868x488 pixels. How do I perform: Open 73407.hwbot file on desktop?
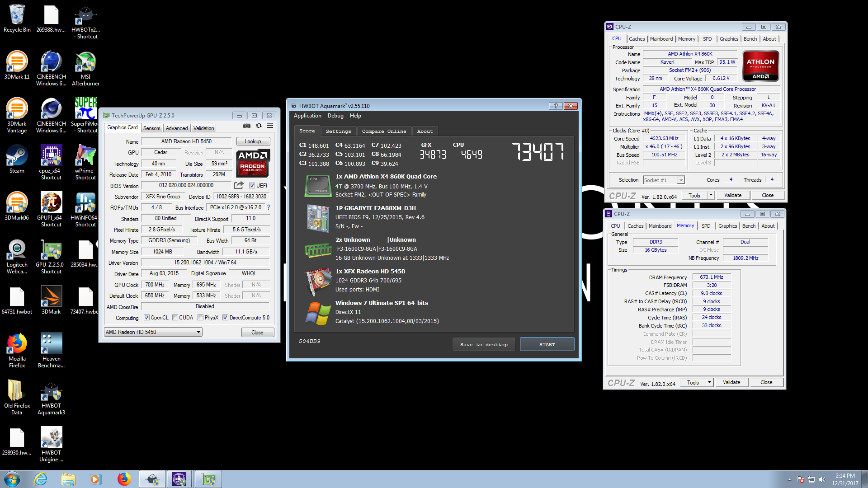(x=85, y=300)
